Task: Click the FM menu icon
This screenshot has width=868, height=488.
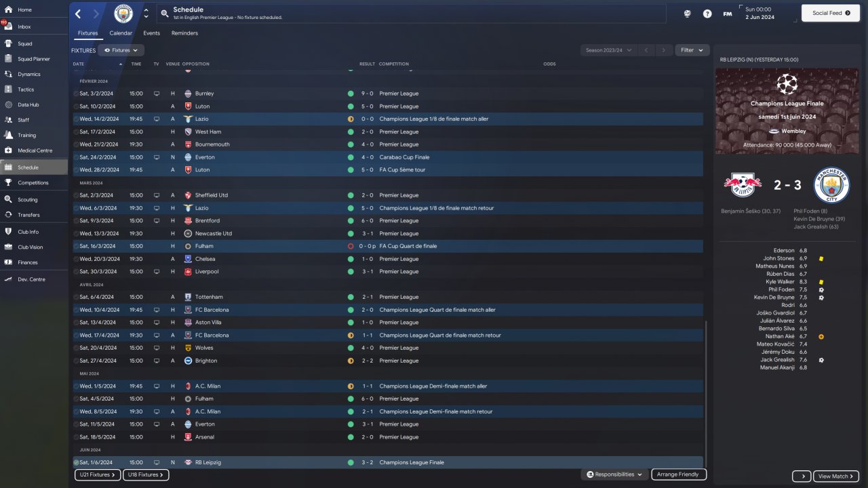Action: pos(728,14)
